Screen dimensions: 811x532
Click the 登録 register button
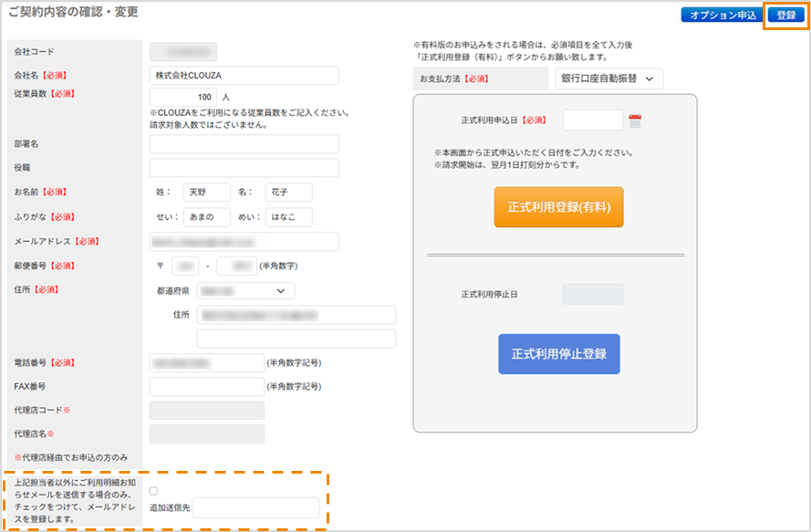(785, 16)
